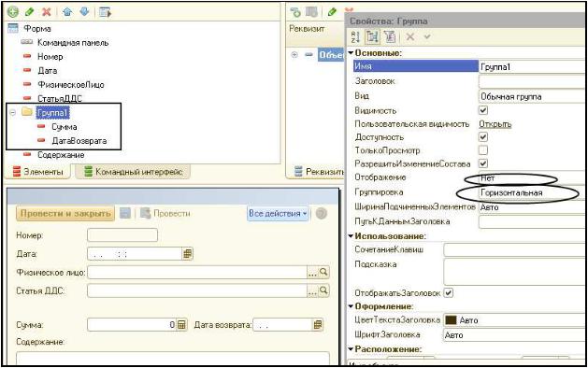Click the Подсказка text area
Screen dimensions: 588x368
[514, 271]
